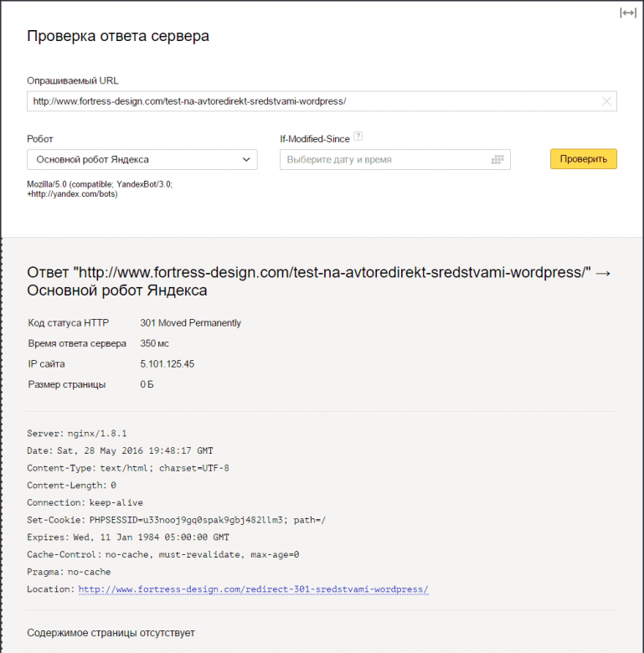This screenshot has width=644, height=653.
Task: Click the YandexBot user-agent string text
Action: point(100,189)
